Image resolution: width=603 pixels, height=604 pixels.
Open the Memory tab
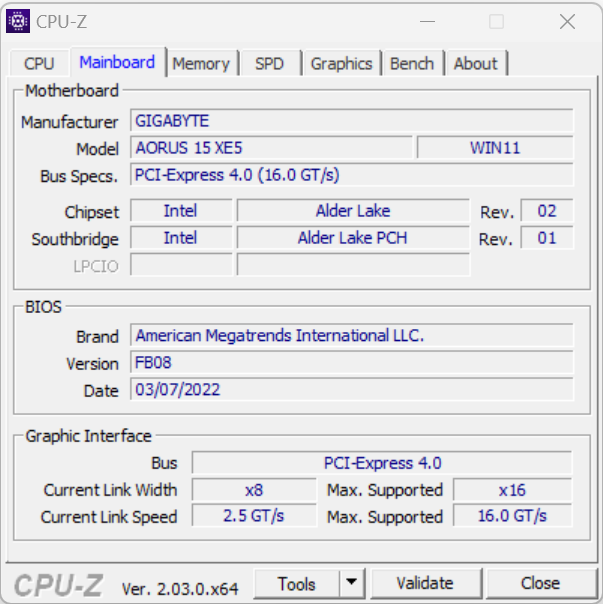coord(201,63)
